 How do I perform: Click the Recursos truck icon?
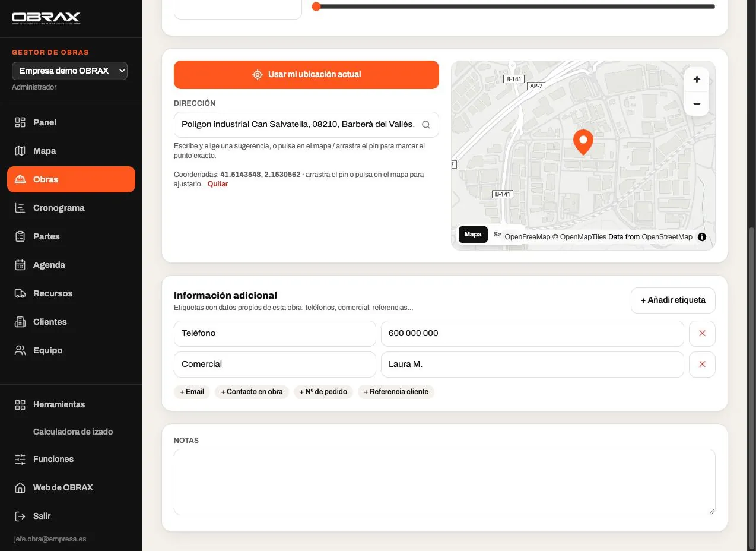point(20,293)
